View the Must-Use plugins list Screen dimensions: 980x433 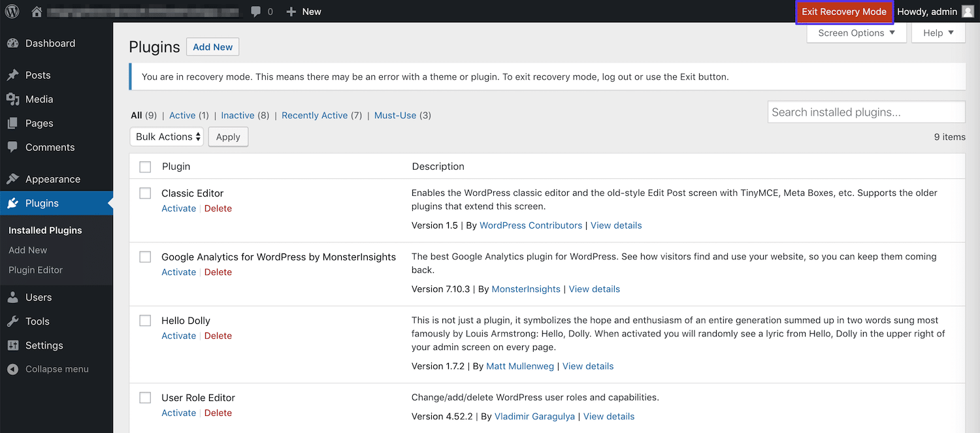(395, 115)
